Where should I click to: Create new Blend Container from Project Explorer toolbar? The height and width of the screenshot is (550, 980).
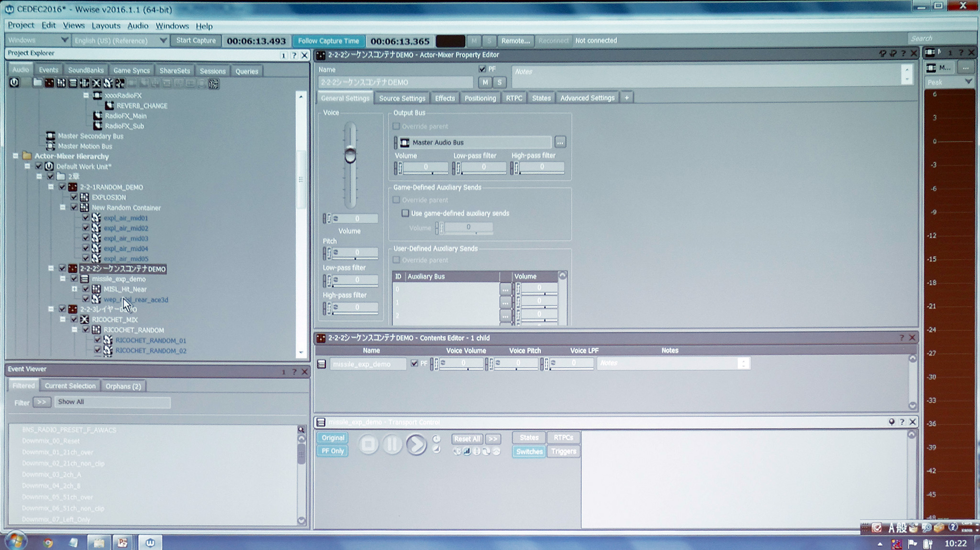pos(97,83)
